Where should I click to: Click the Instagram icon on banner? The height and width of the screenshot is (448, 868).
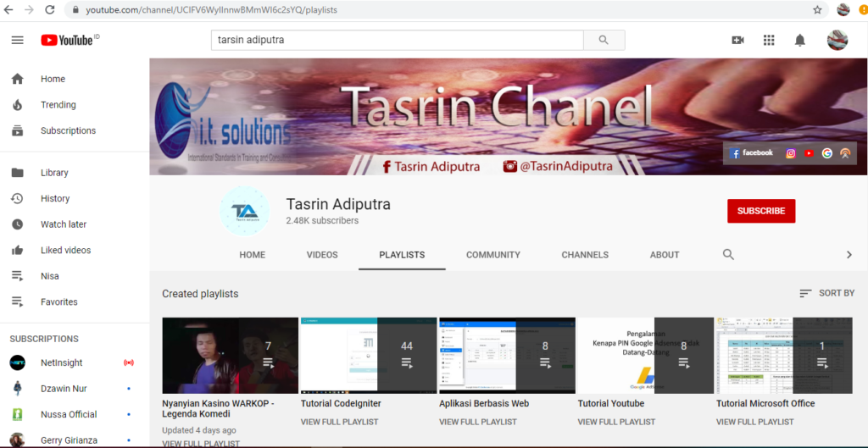pyautogui.click(x=791, y=154)
